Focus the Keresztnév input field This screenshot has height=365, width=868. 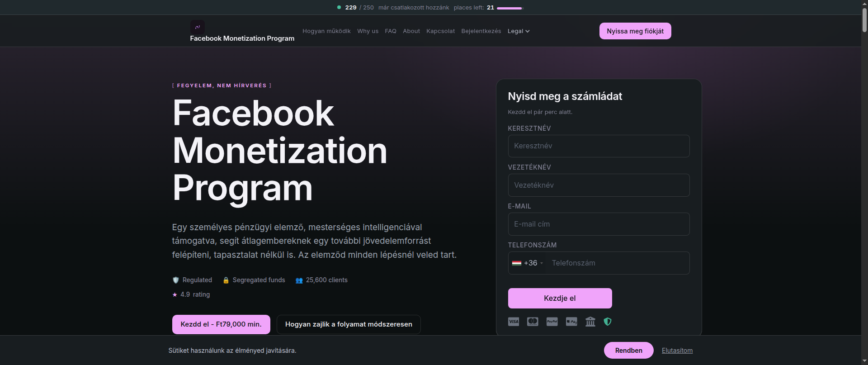(599, 146)
